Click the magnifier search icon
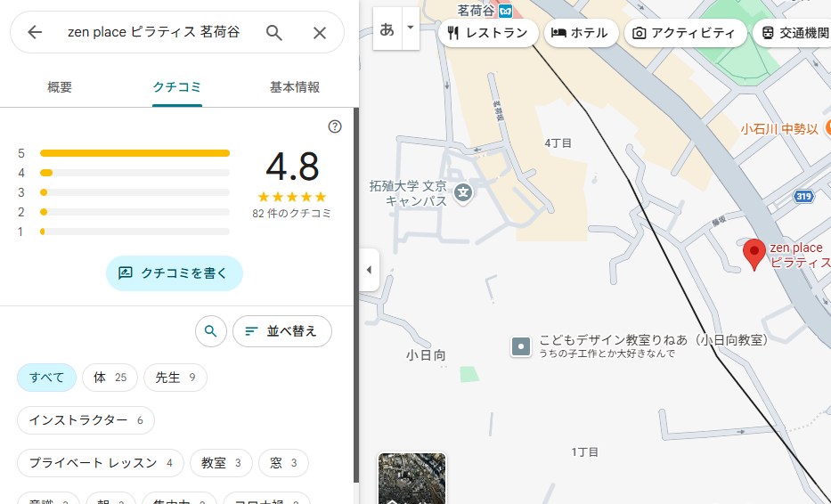This screenshot has height=504, width=831. 274,33
